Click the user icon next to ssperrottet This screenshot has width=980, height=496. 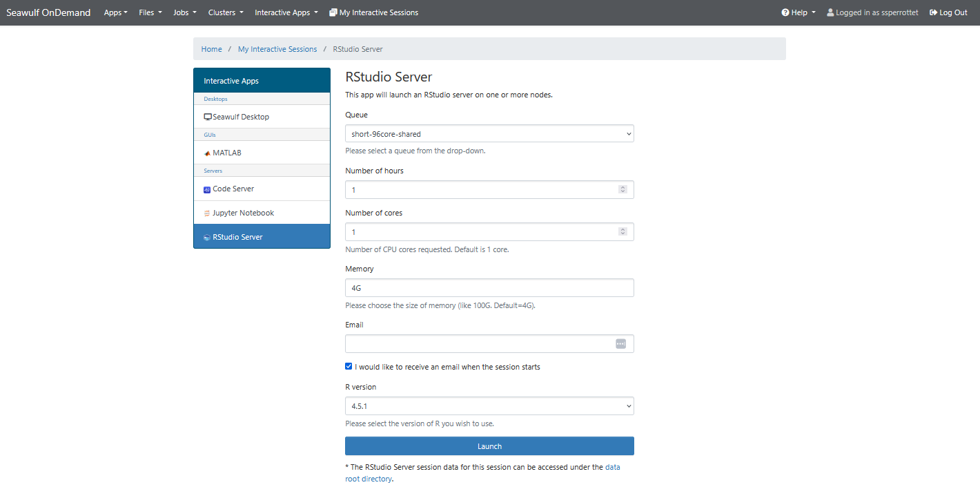(832, 12)
